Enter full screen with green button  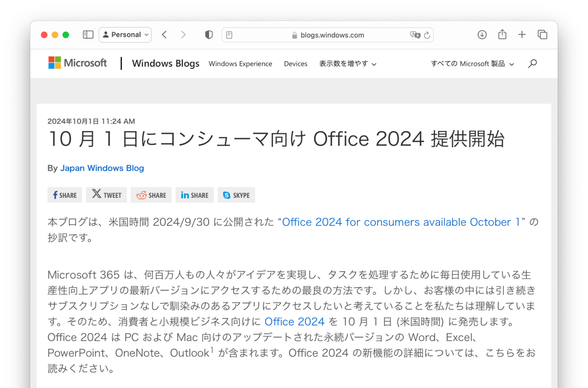(66, 35)
